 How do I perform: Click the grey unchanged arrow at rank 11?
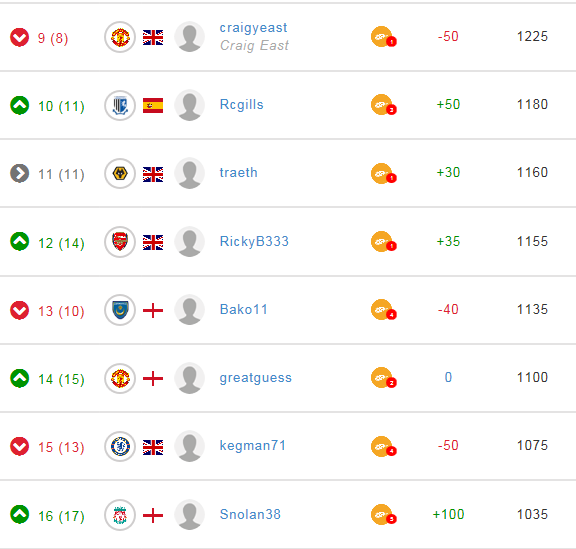pos(19,173)
